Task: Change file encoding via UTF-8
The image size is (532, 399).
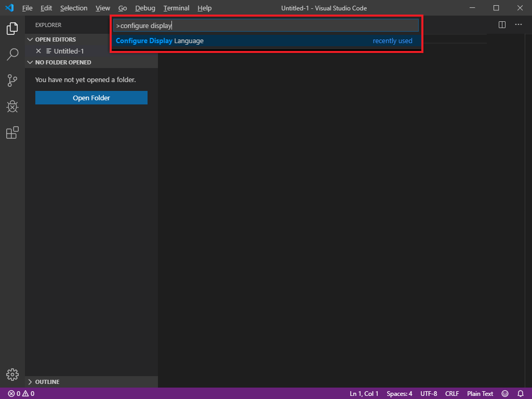Action: coord(429,394)
